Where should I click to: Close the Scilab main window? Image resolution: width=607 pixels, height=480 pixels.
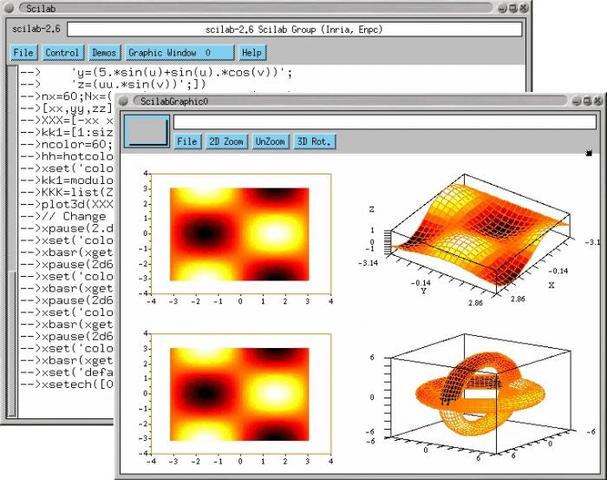(523, 8)
